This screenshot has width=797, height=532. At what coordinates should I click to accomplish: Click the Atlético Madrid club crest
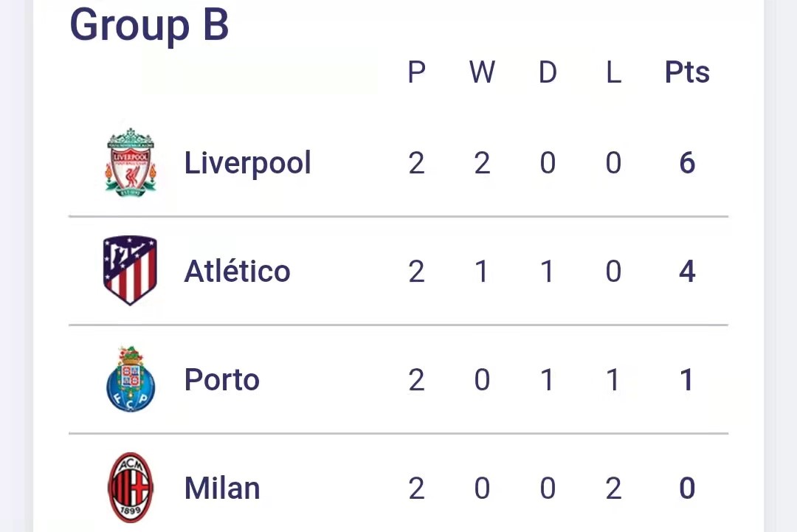pos(130,271)
